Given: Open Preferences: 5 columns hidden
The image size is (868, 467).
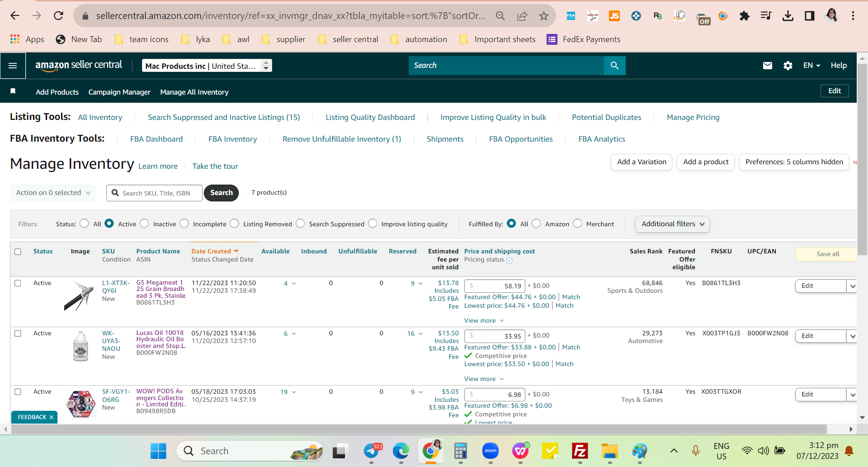Looking at the screenshot, I should pos(794,162).
